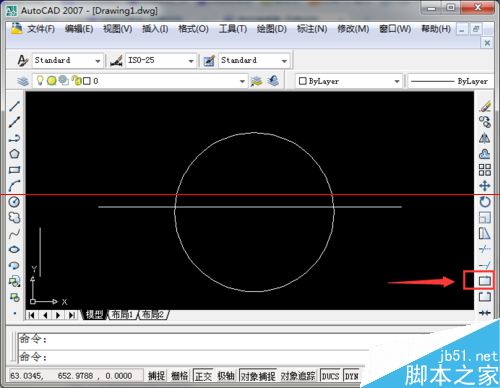Select the Offset tool

[x=485, y=154]
